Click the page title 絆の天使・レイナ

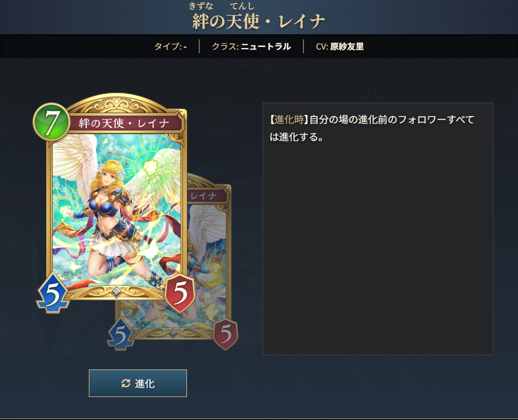[x=258, y=22]
